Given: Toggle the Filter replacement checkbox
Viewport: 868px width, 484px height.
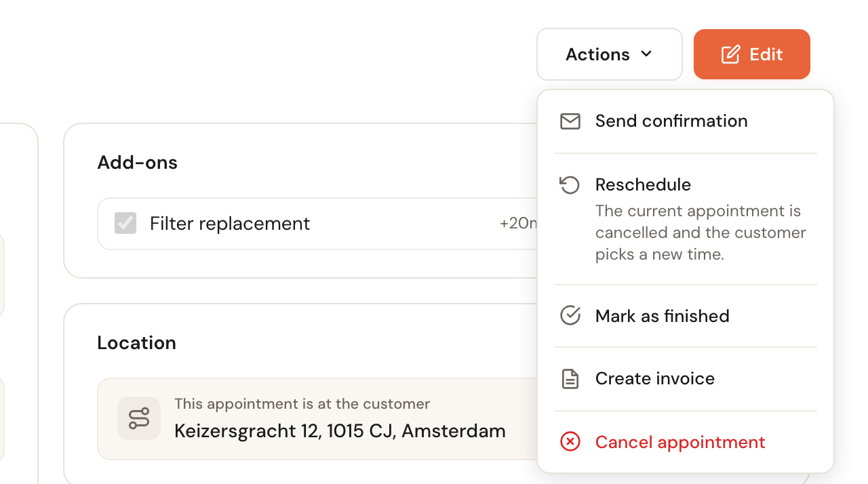Looking at the screenshot, I should tap(125, 223).
